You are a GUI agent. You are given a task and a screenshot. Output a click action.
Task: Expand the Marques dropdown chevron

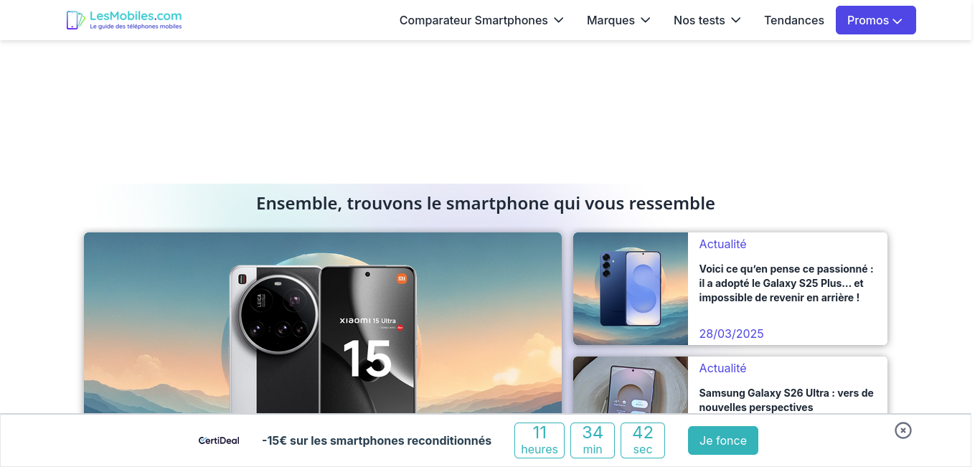point(646,20)
